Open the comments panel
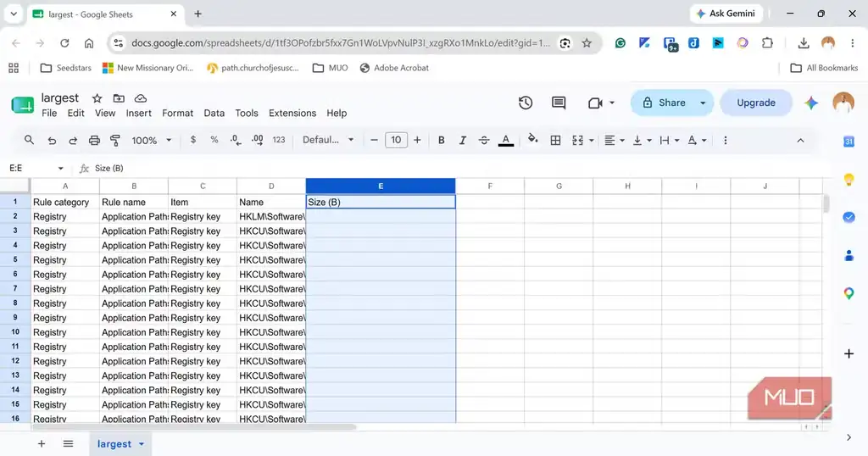868x456 pixels. pyautogui.click(x=559, y=103)
